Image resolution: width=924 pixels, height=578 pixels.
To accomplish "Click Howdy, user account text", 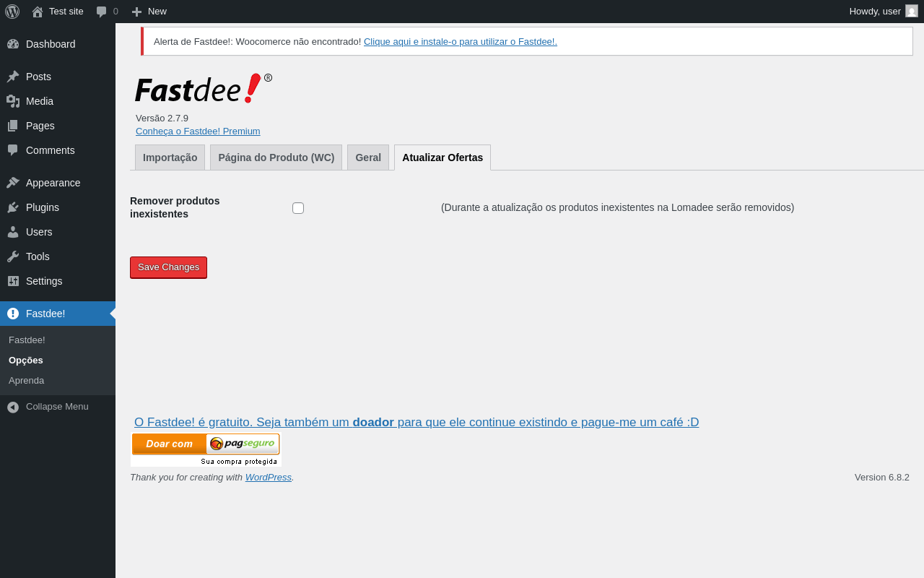I will (875, 12).
